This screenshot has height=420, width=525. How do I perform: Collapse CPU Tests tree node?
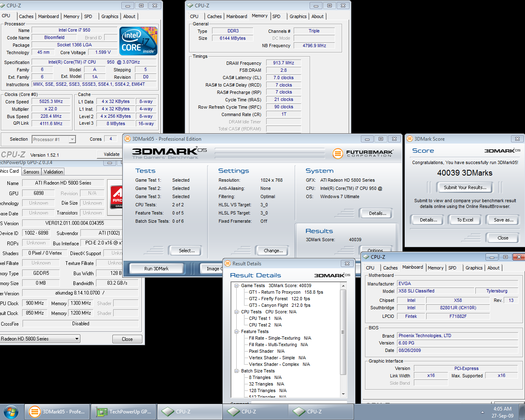[x=237, y=312]
